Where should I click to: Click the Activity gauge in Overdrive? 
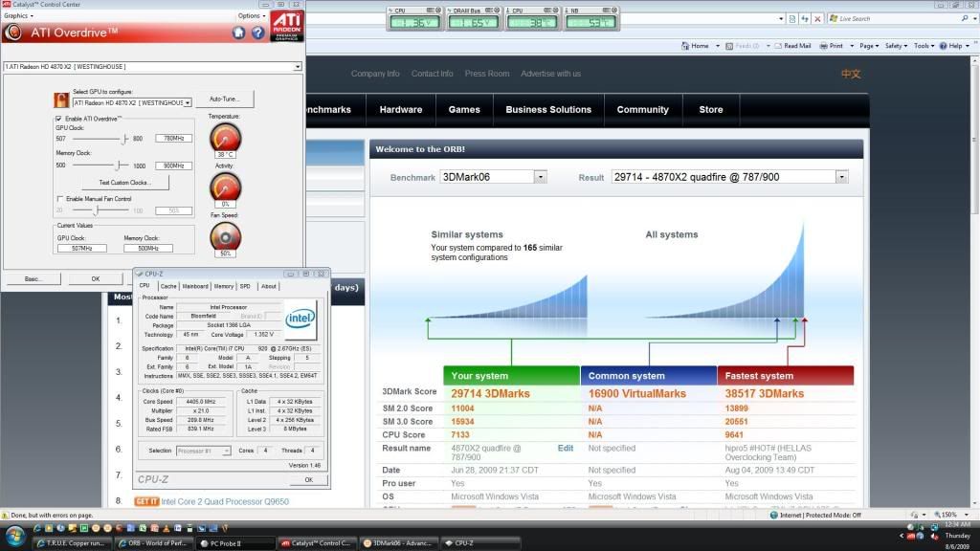(225, 187)
